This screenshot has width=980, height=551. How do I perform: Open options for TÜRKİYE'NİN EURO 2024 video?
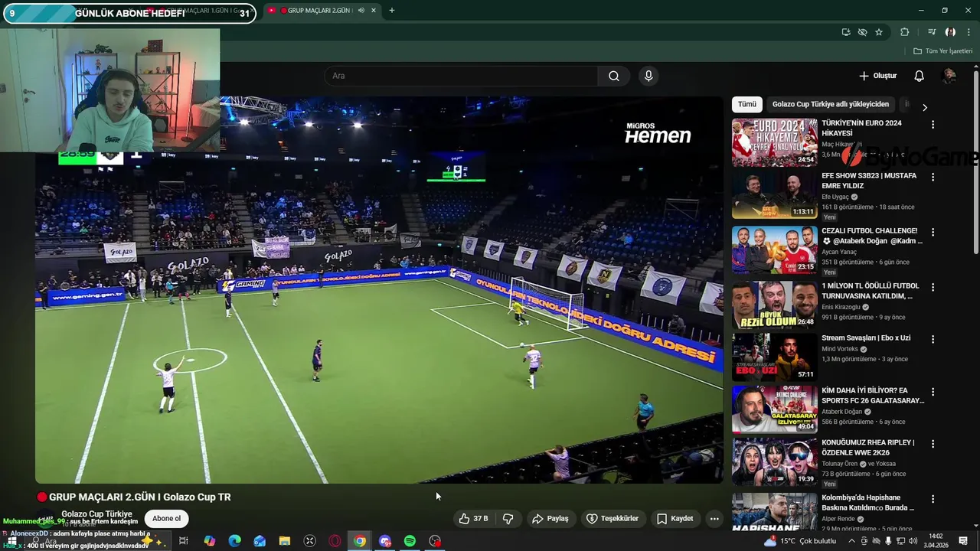click(x=933, y=124)
